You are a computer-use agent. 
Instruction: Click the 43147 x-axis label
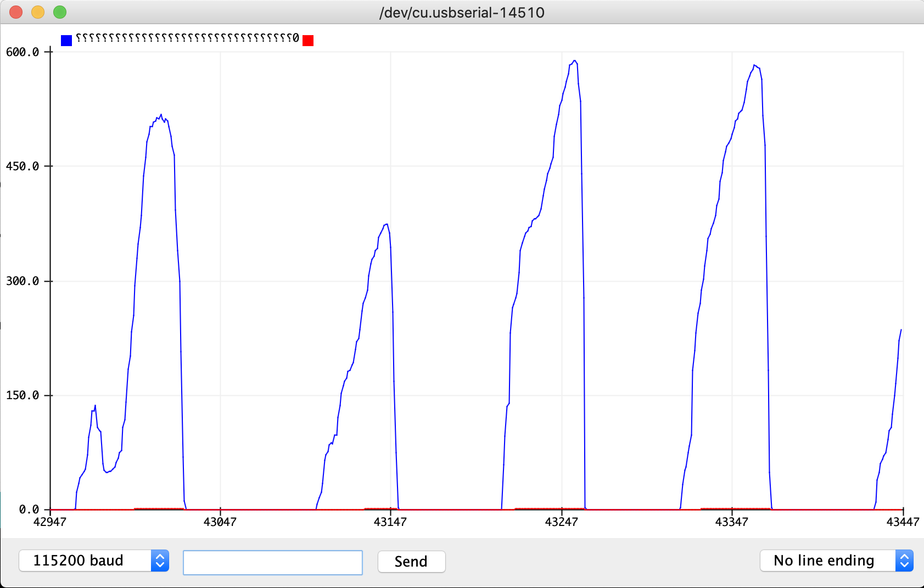pyautogui.click(x=390, y=522)
